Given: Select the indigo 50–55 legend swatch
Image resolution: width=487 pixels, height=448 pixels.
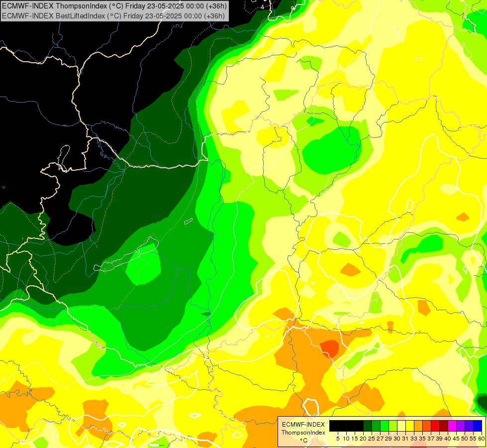Looking at the screenshot, I should (x=469, y=426).
